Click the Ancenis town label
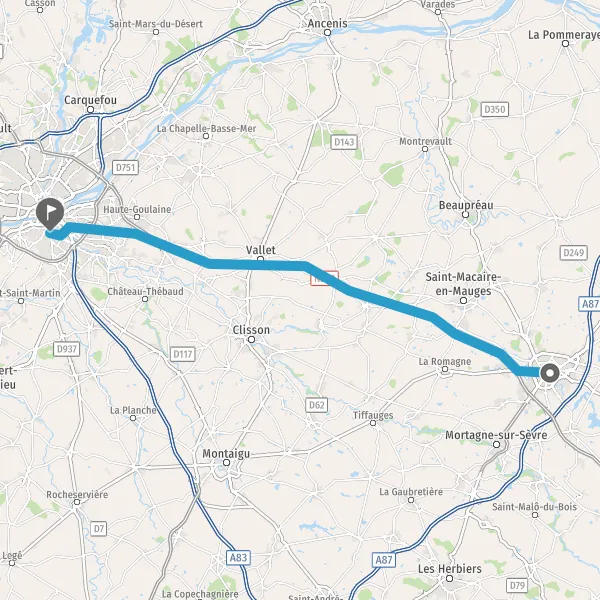 328,23
